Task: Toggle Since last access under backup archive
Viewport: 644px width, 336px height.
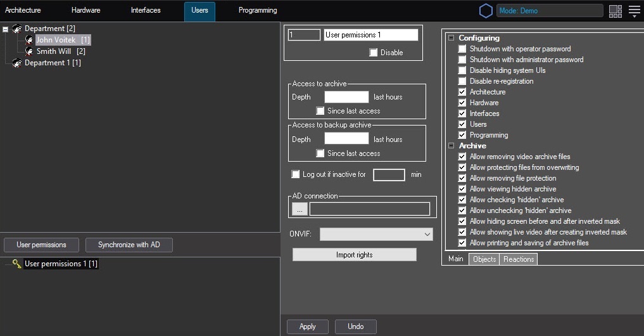Action: (x=320, y=153)
